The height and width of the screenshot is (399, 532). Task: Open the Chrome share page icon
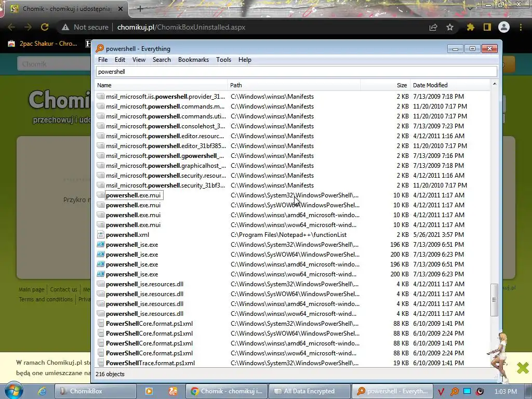click(x=433, y=27)
